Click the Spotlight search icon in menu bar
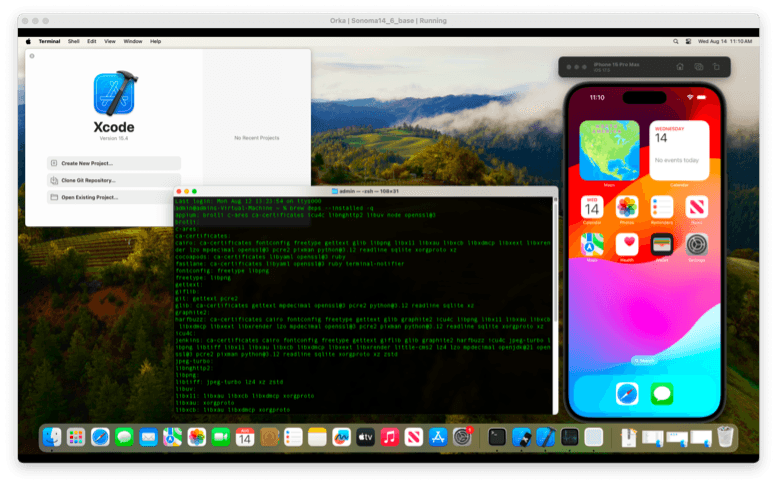782x488 pixels. click(676, 41)
